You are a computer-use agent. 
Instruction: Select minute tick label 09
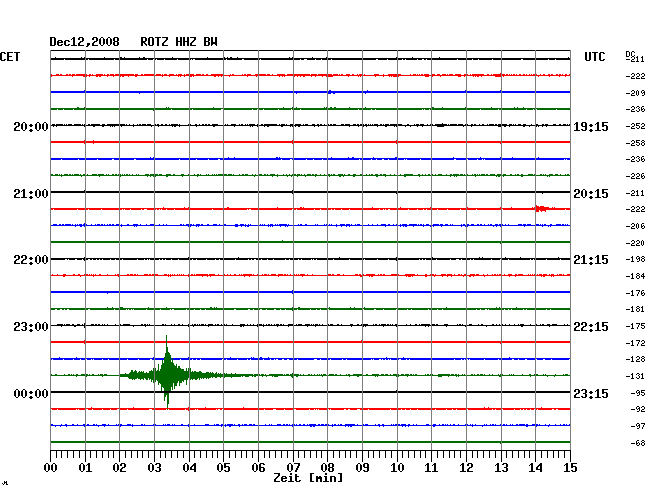[x=362, y=467]
